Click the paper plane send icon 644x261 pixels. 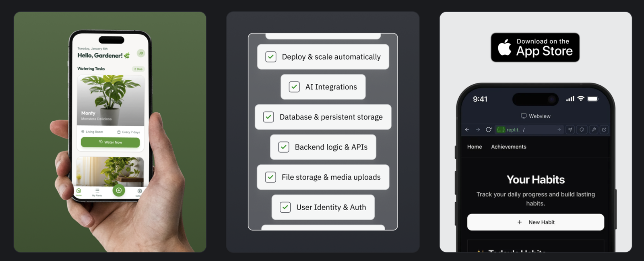click(570, 130)
